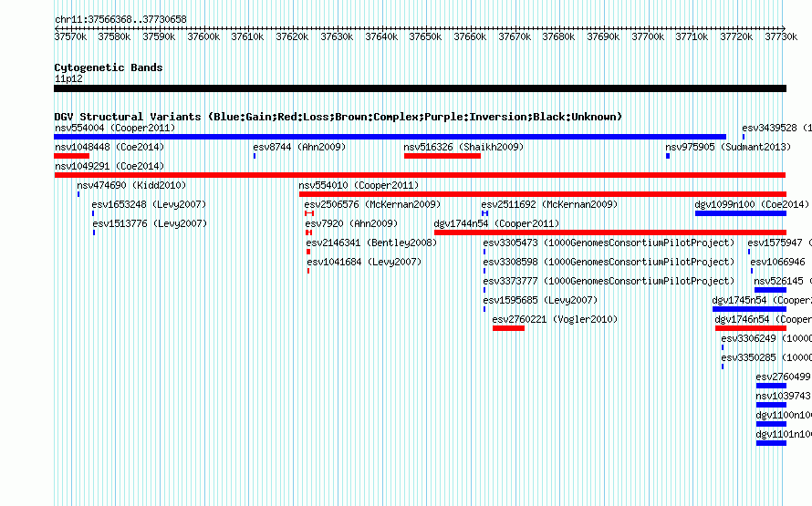The image size is (812, 506).
Task: Click the 37650k ruler position label
Action: click(x=425, y=36)
